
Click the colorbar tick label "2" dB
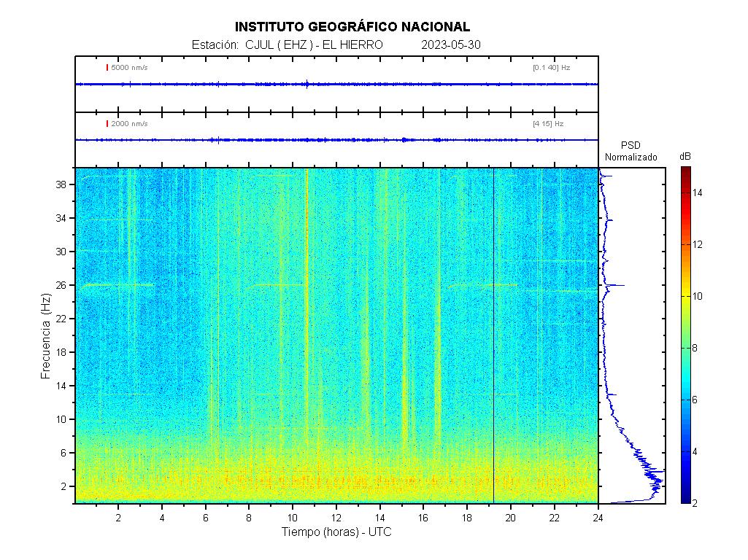click(x=695, y=503)
